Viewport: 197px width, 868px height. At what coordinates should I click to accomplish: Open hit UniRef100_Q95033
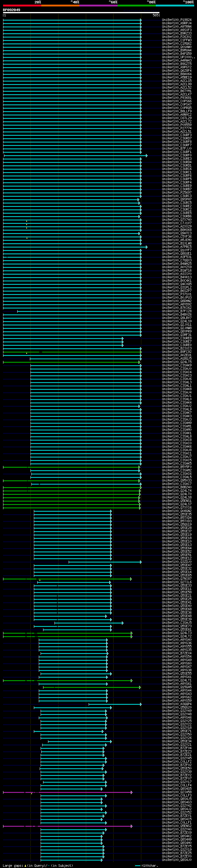click(176, 481)
